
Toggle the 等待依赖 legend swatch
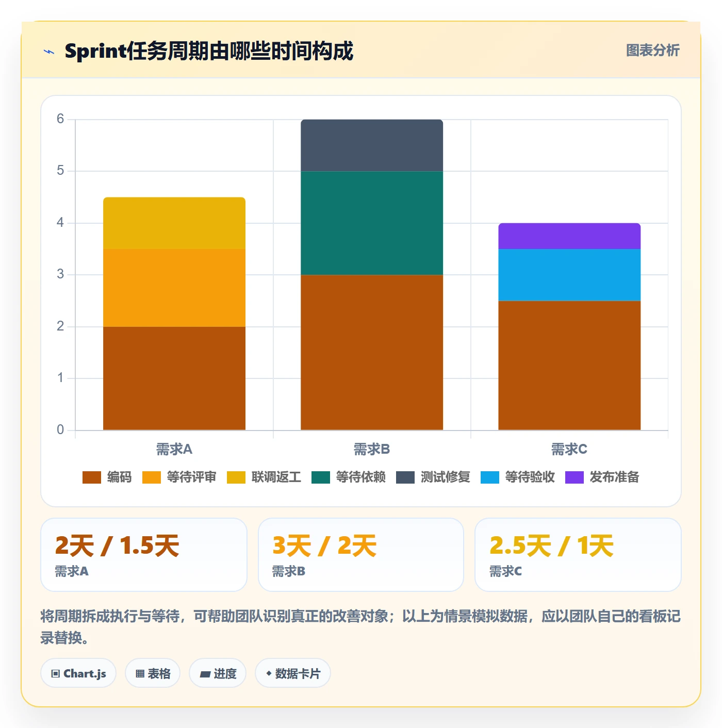point(321,477)
